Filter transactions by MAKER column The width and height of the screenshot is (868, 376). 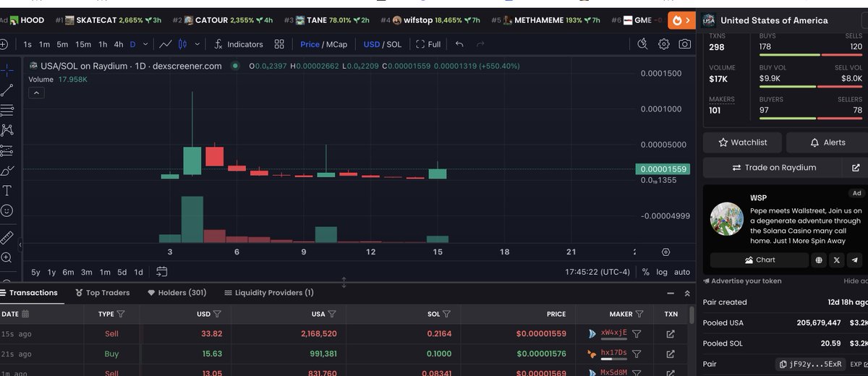coord(639,314)
